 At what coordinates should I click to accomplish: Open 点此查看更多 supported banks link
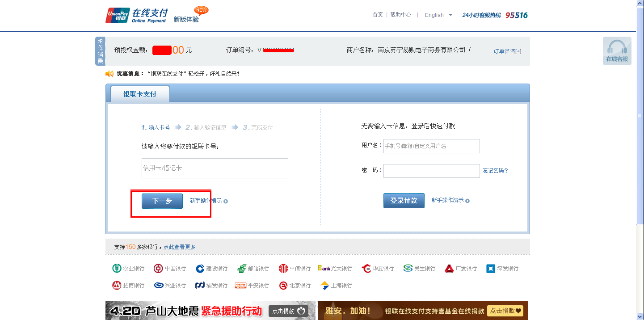(x=179, y=247)
